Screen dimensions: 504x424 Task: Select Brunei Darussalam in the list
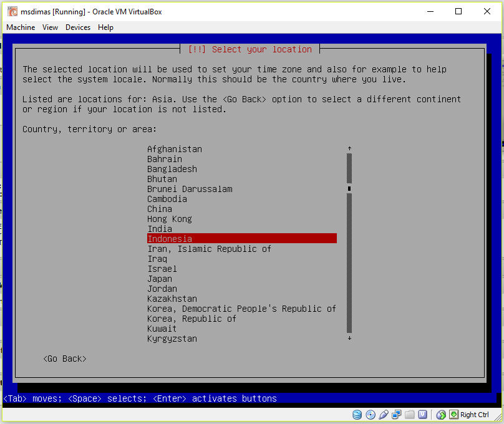(x=190, y=189)
